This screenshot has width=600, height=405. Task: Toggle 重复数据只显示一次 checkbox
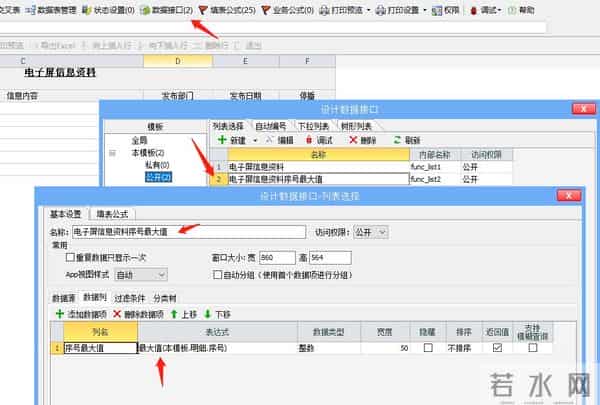[70, 257]
